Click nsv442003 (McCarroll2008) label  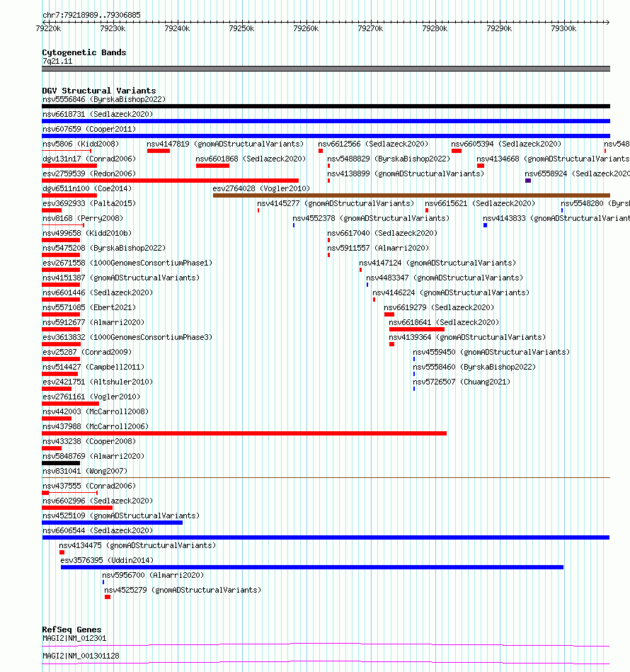tap(96, 412)
